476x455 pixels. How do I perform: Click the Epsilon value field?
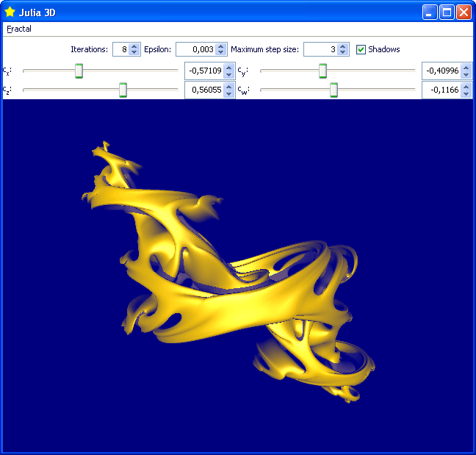coord(196,49)
